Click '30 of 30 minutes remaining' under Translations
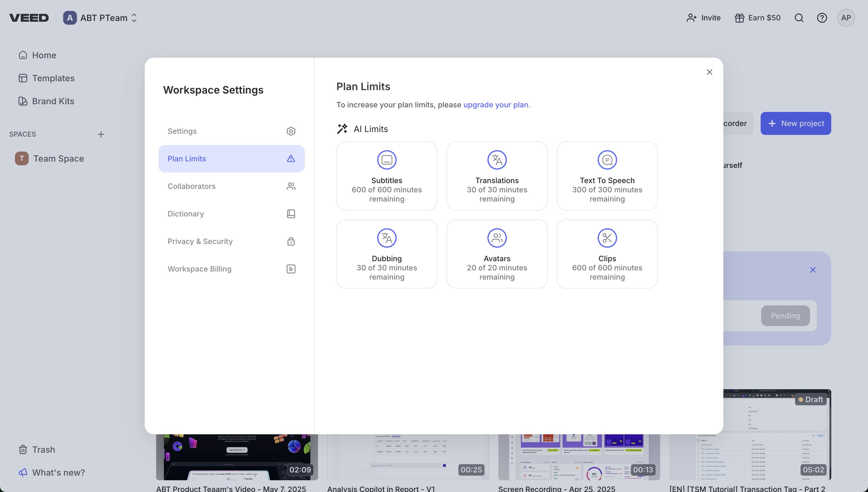The width and height of the screenshot is (868, 492). pyautogui.click(x=497, y=194)
